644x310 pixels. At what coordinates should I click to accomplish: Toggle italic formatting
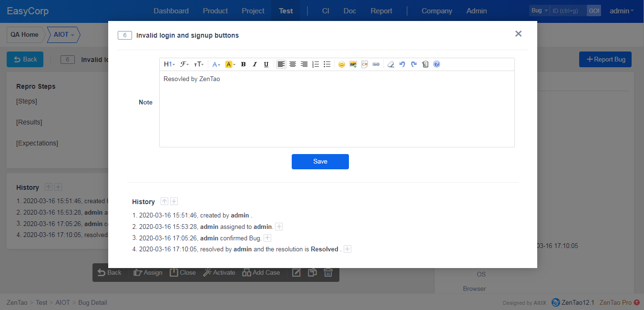[x=255, y=64]
